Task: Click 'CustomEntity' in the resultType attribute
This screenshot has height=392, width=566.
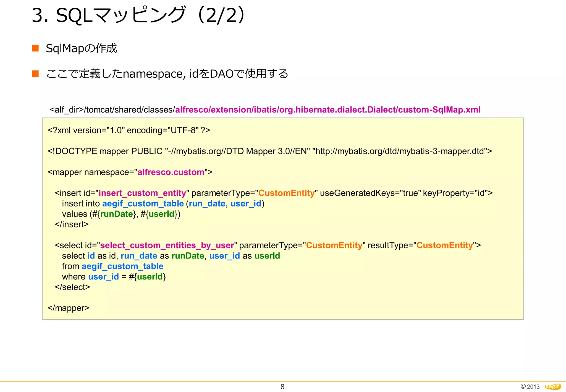Action: coord(445,245)
